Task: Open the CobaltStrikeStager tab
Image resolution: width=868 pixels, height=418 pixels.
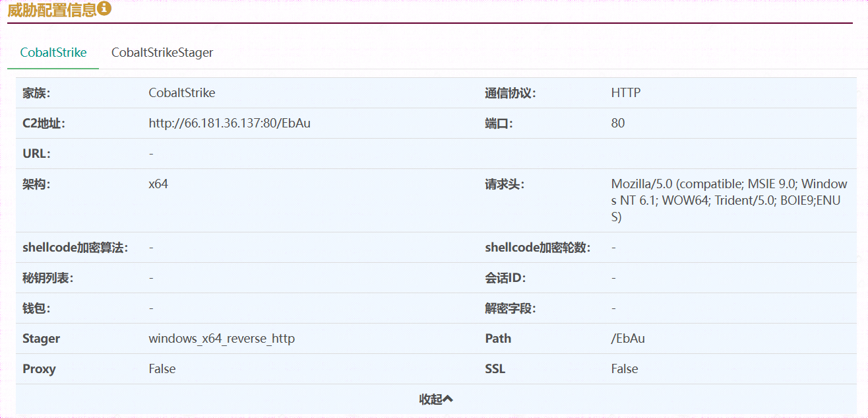Action: pos(162,52)
